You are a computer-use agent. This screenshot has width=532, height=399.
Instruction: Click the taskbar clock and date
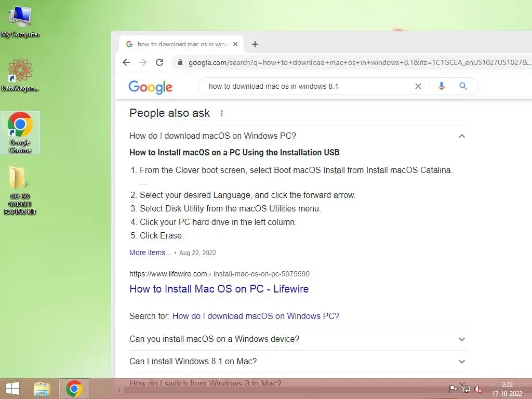507,389
